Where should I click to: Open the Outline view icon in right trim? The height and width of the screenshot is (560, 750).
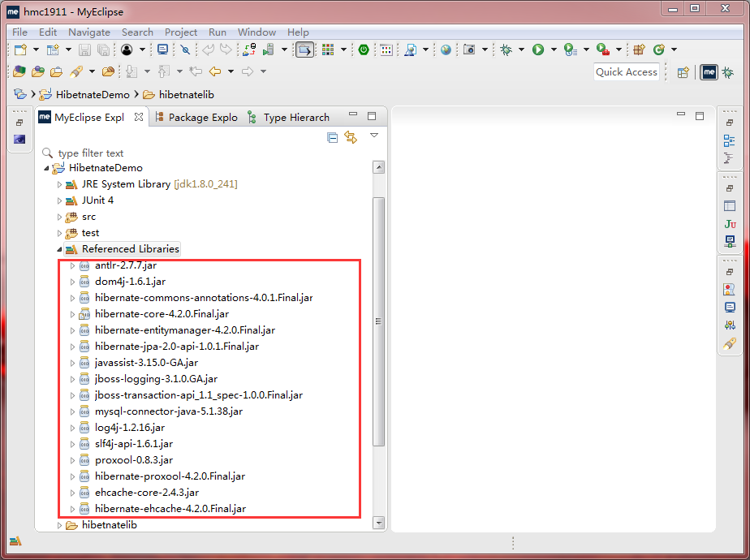[730, 140]
